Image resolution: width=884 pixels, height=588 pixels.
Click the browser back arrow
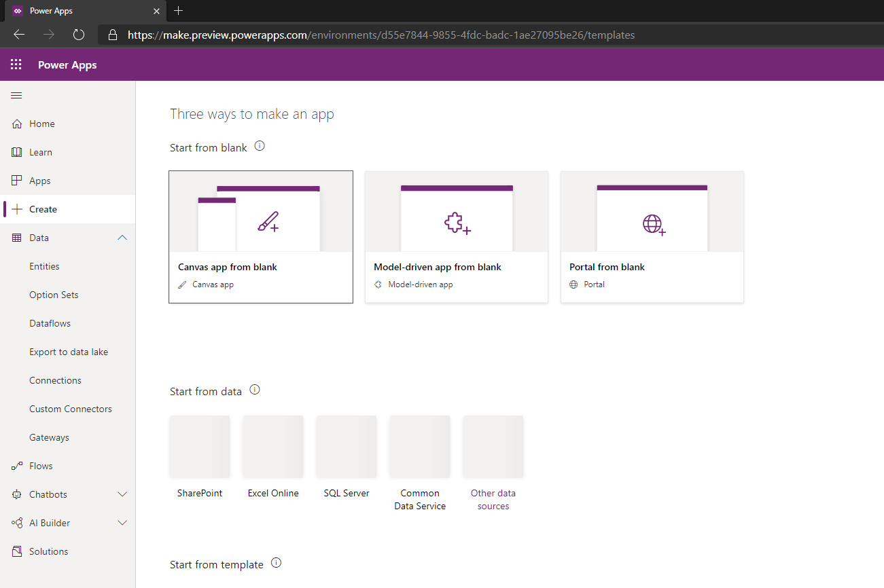coord(19,35)
